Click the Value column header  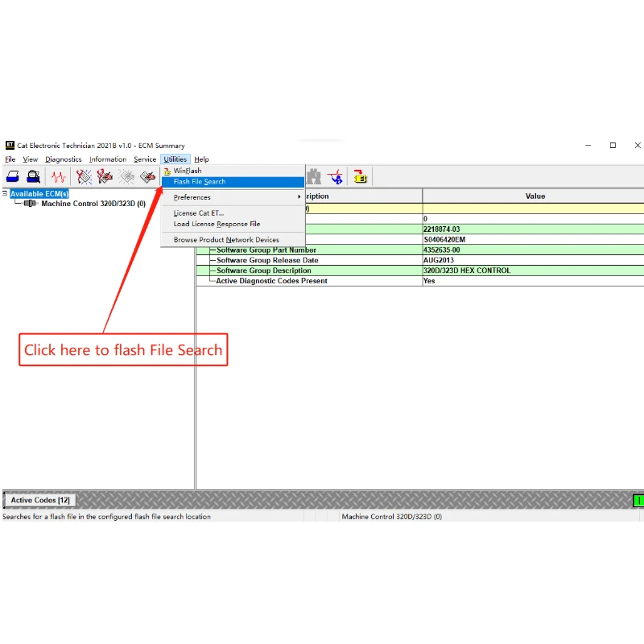(x=535, y=196)
